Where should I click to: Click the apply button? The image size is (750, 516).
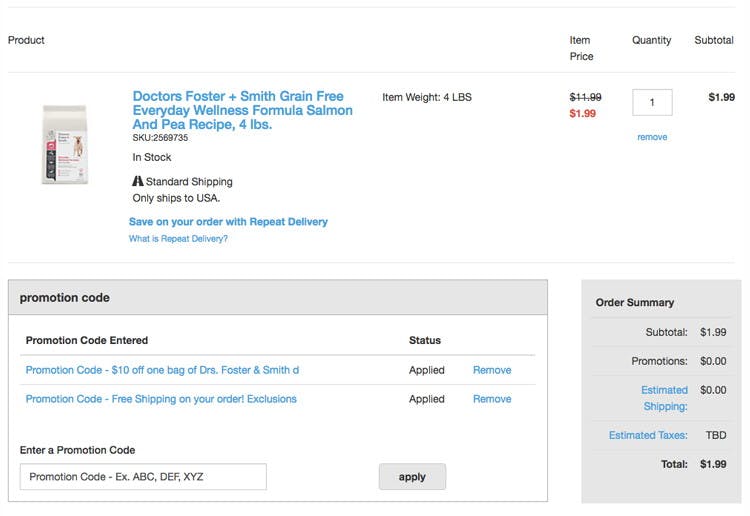click(412, 476)
